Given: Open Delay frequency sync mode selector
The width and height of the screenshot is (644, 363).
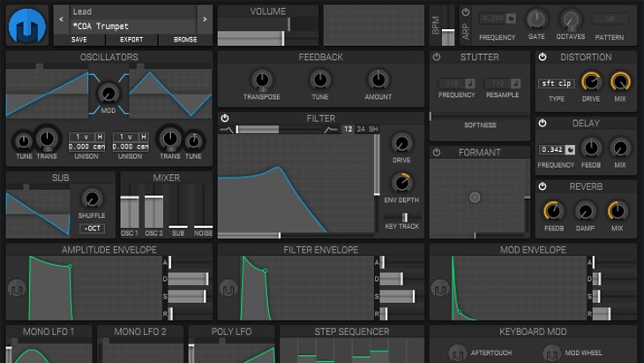Looking at the screenshot, I should click(570, 149).
